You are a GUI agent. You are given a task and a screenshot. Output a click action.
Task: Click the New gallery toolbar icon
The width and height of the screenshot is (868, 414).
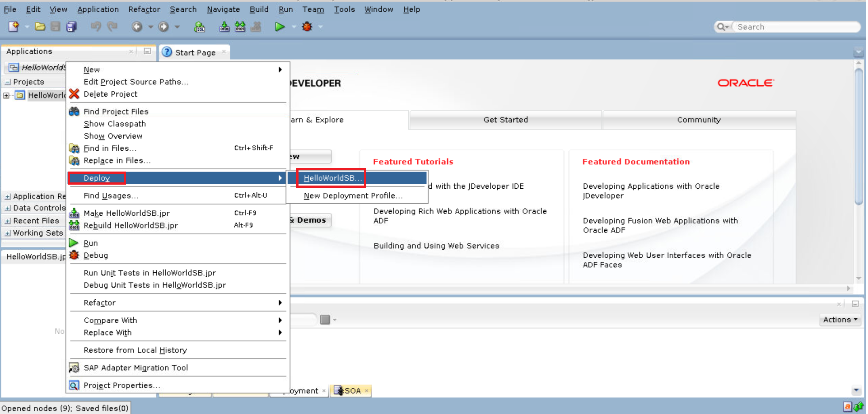point(14,27)
